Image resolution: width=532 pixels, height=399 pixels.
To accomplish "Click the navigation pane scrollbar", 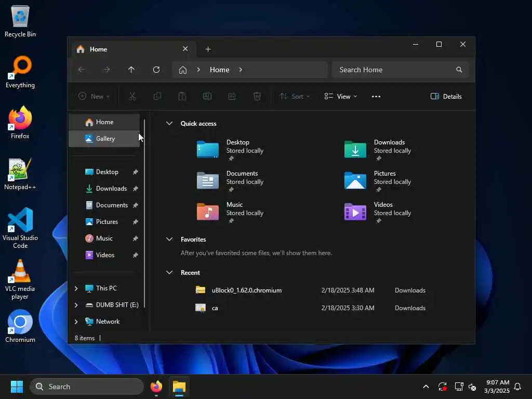I will point(144,213).
